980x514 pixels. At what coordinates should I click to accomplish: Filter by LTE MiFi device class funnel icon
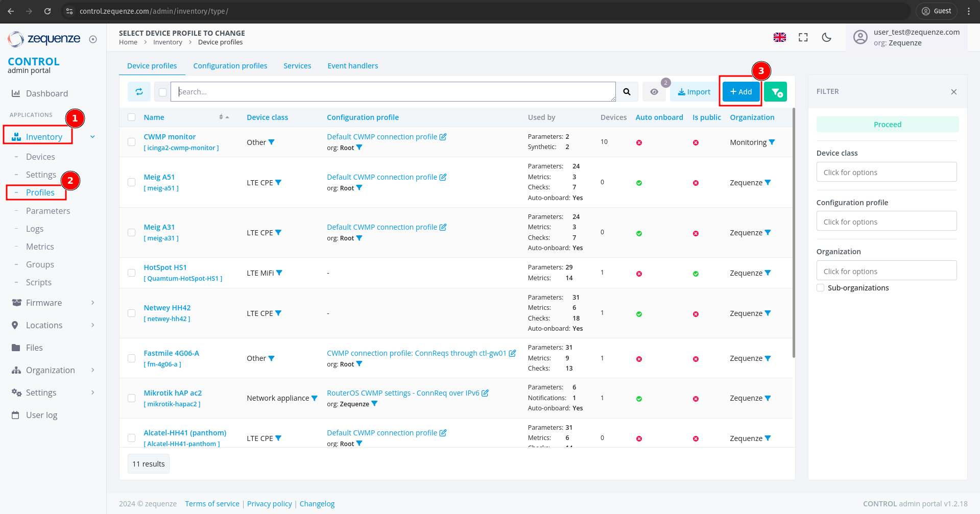(x=279, y=273)
